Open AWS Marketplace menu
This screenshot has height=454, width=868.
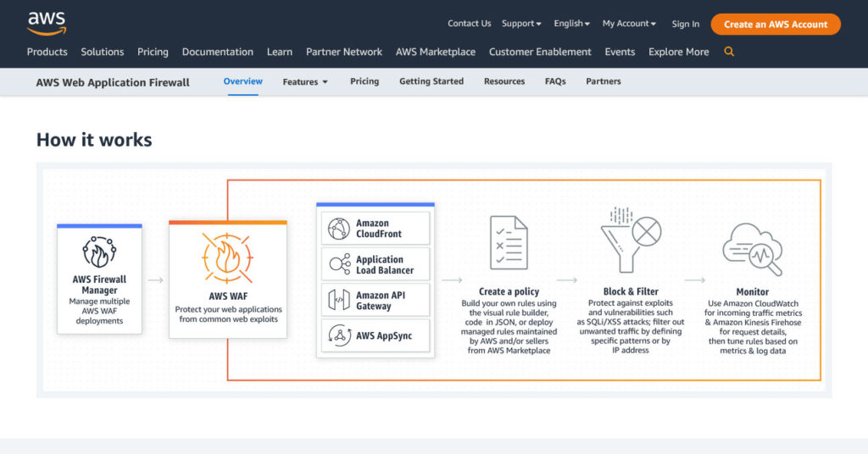click(435, 52)
